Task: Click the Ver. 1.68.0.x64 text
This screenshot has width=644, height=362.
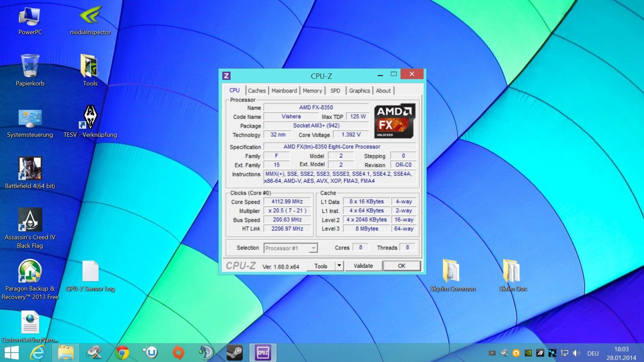Action: click(281, 267)
